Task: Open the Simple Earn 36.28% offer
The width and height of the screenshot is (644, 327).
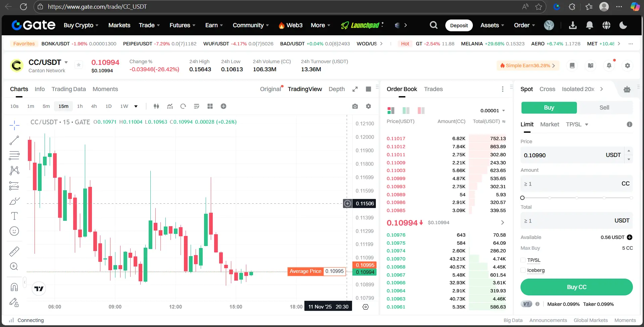Action: 528,66
